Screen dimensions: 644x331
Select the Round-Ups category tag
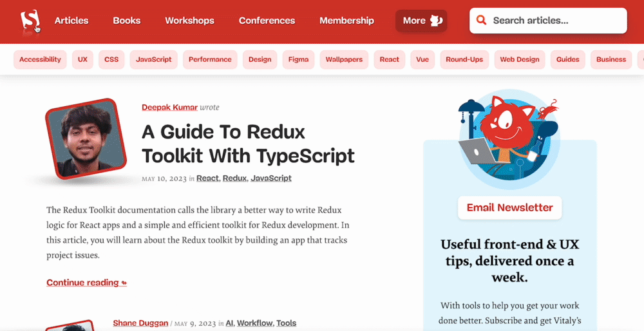coord(464,59)
